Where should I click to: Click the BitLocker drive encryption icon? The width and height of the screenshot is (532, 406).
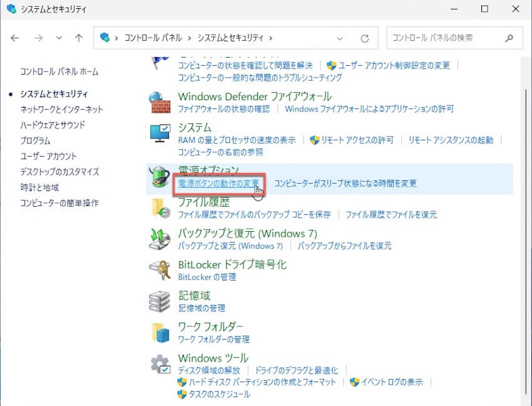[x=160, y=270]
